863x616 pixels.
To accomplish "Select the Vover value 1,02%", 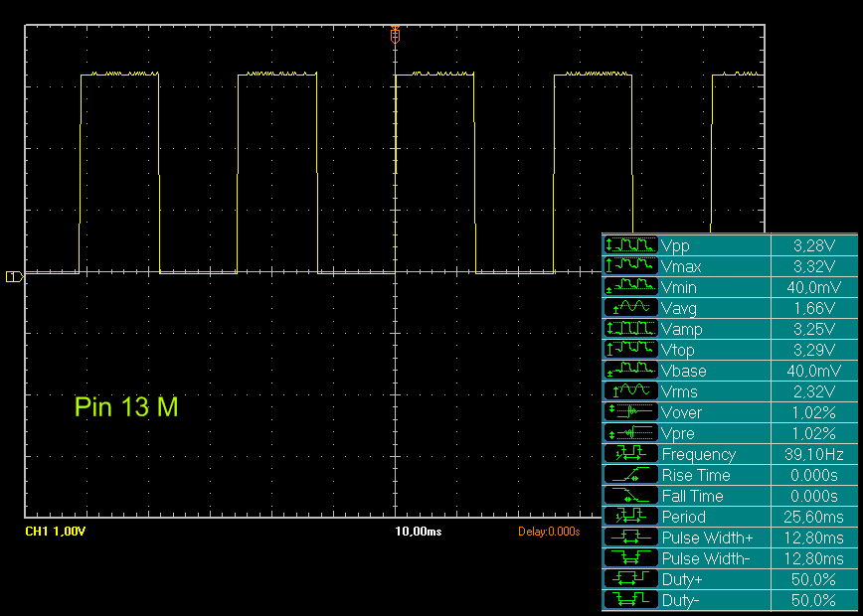I will (x=814, y=413).
